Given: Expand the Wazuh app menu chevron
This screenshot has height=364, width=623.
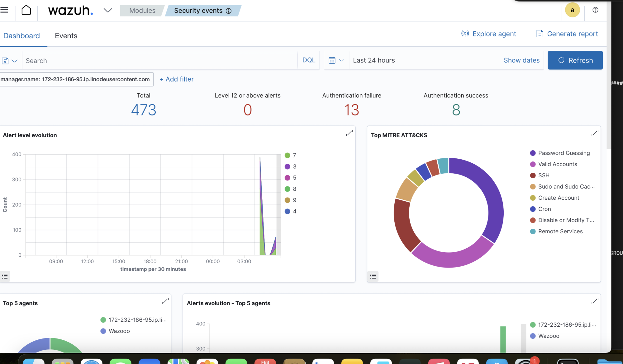Looking at the screenshot, I should click(108, 10).
